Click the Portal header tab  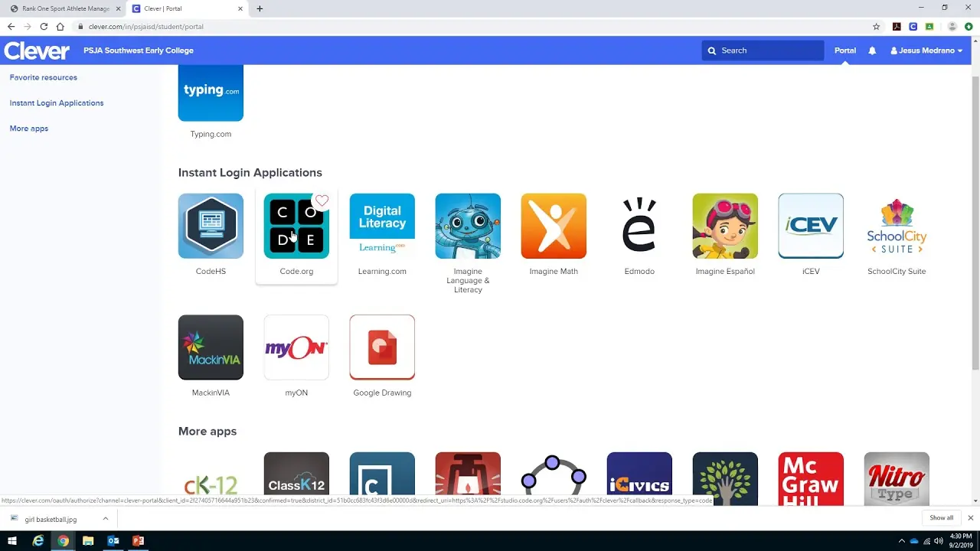coord(845,51)
